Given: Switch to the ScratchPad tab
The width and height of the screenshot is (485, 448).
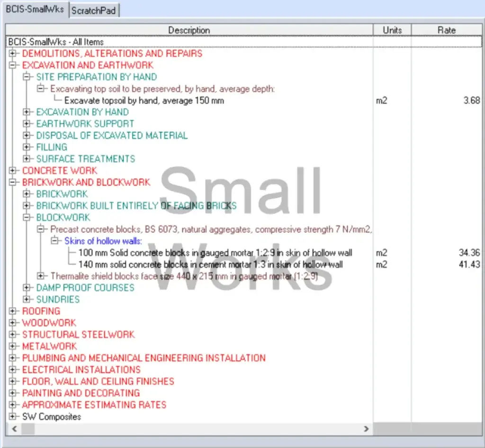Looking at the screenshot, I should click(x=93, y=10).
